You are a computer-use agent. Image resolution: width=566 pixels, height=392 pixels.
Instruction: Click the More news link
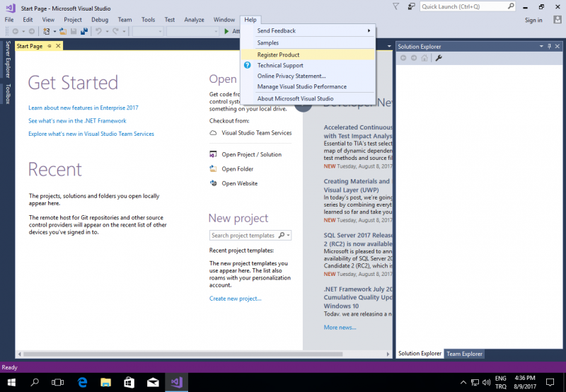pos(340,328)
